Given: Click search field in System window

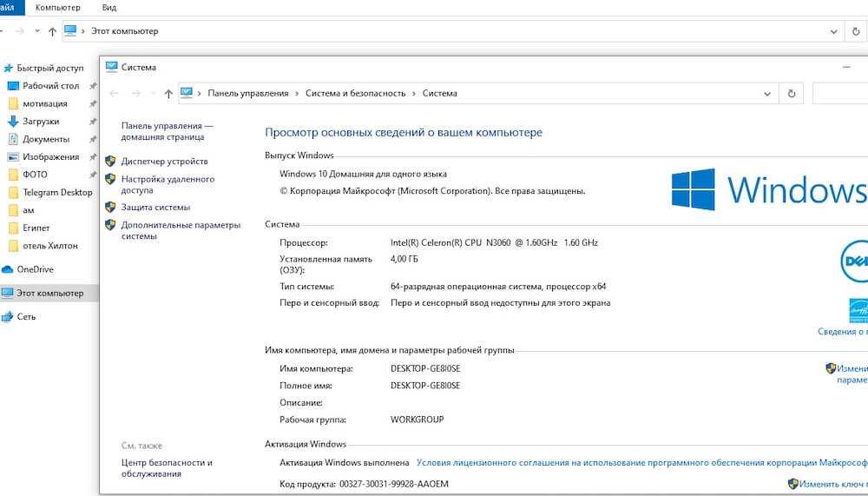Looking at the screenshot, I should pyautogui.click(x=839, y=94).
